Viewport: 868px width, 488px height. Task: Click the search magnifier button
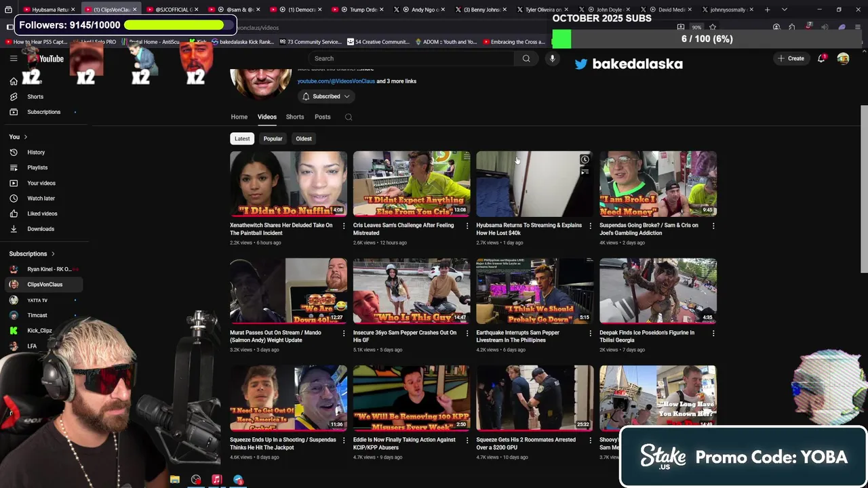pyautogui.click(x=526, y=59)
